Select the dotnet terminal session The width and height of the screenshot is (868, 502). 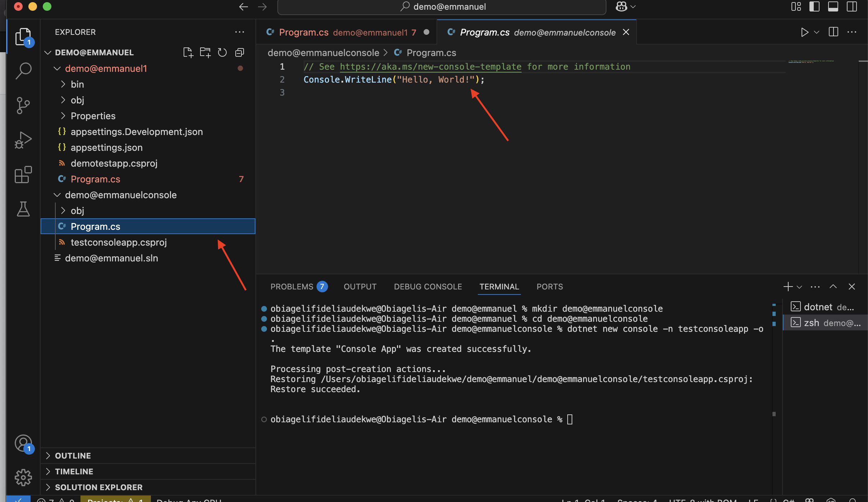click(826, 307)
